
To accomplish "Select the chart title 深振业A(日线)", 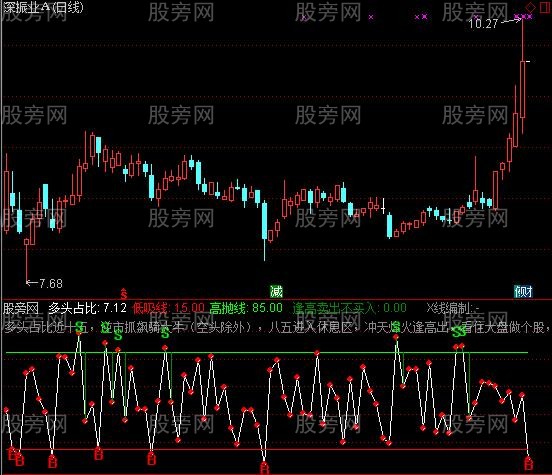I will coord(43,7).
